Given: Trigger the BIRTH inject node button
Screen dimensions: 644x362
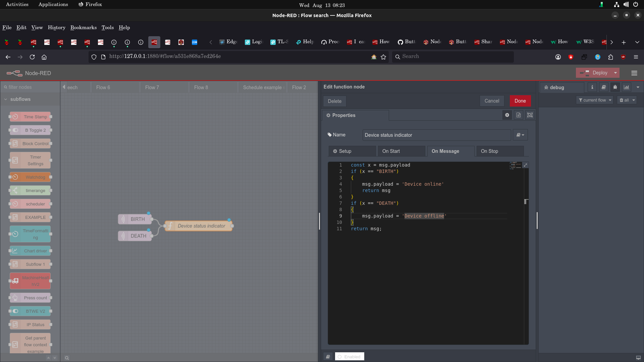Looking at the screenshot, I should point(122,219).
